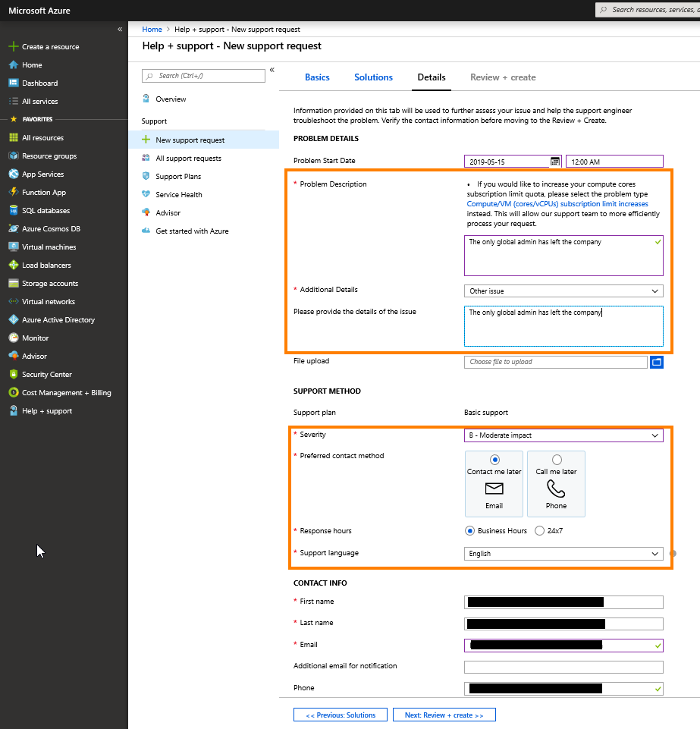Open SQL databases icon
The width and height of the screenshot is (700, 729).
coord(14,210)
